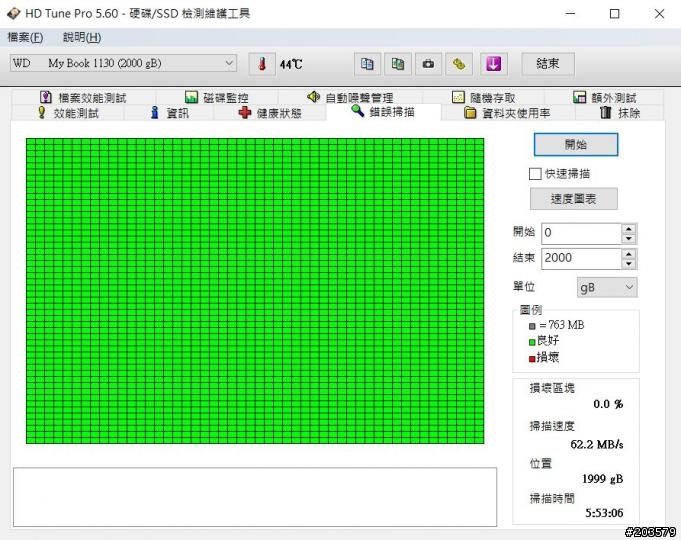Switch to the 效能測試 tab
Image resolution: width=681 pixels, height=540 pixels.
click(x=68, y=113)
